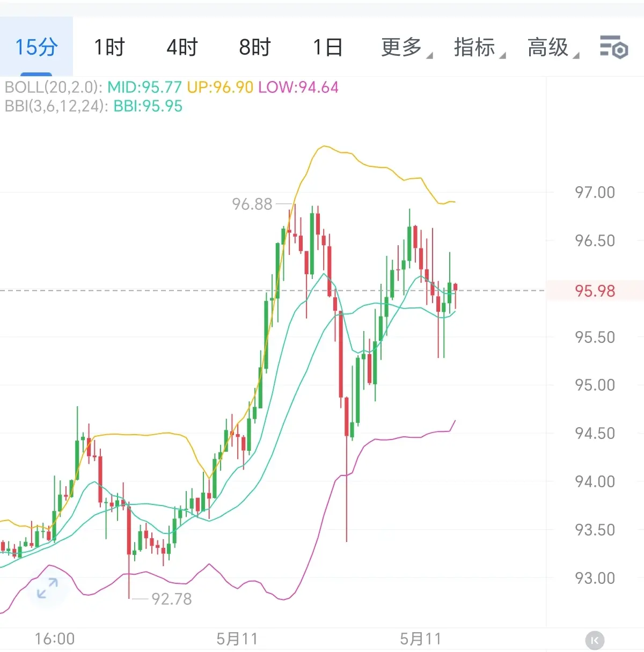This screenshot has height=652, width=644.
Task: Tap the UP:96.90 value
Action: tap(220, 87)
